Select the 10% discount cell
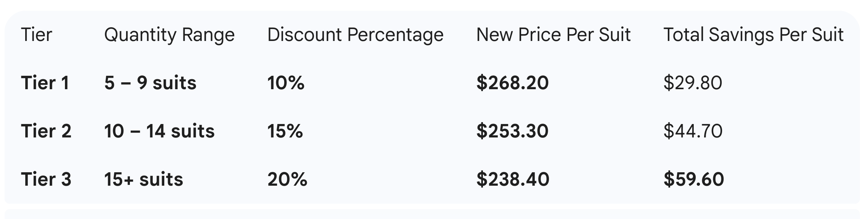The width and height of the screenshot is (868, 219). [286, 83]
